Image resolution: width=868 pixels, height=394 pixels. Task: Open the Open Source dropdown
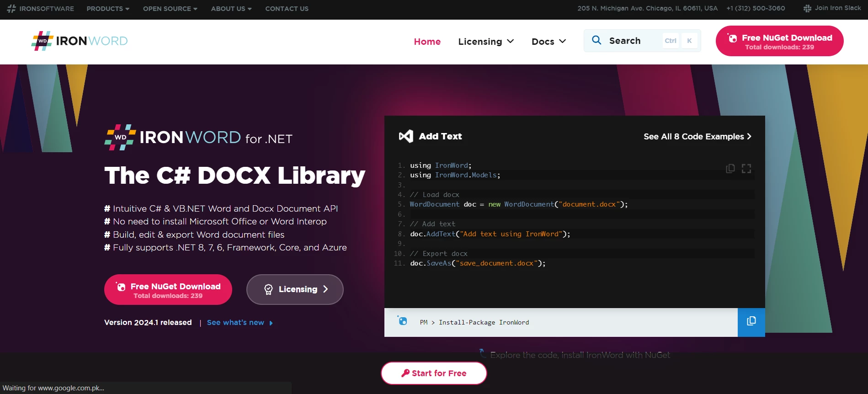click(x=170, y=9)
